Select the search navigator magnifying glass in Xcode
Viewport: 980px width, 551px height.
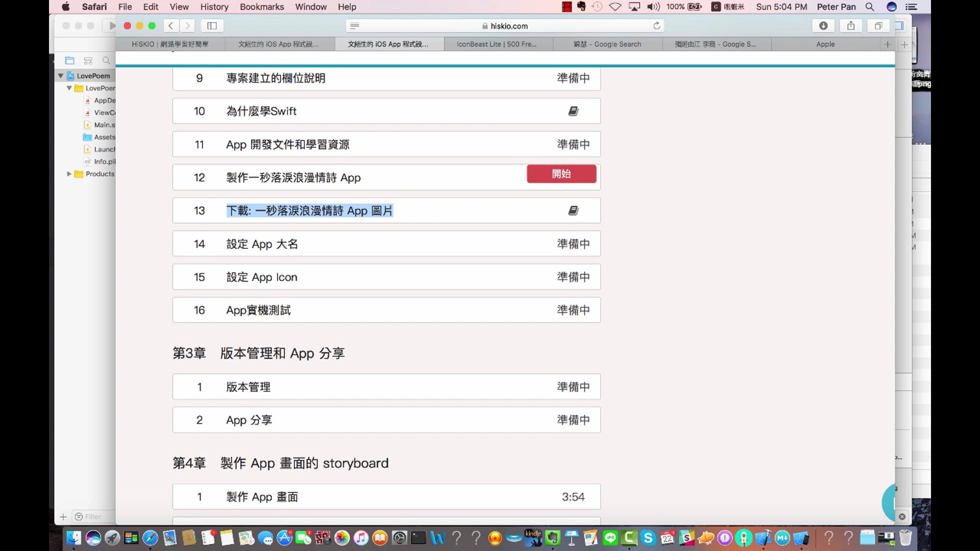click(106, 60)
